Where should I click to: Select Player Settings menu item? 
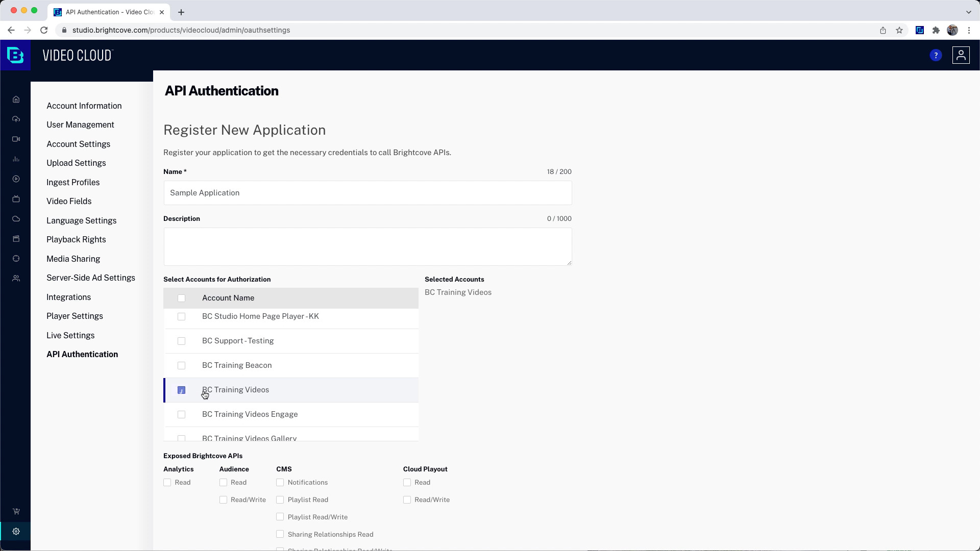pyautogui.click(x=75, y=315)
